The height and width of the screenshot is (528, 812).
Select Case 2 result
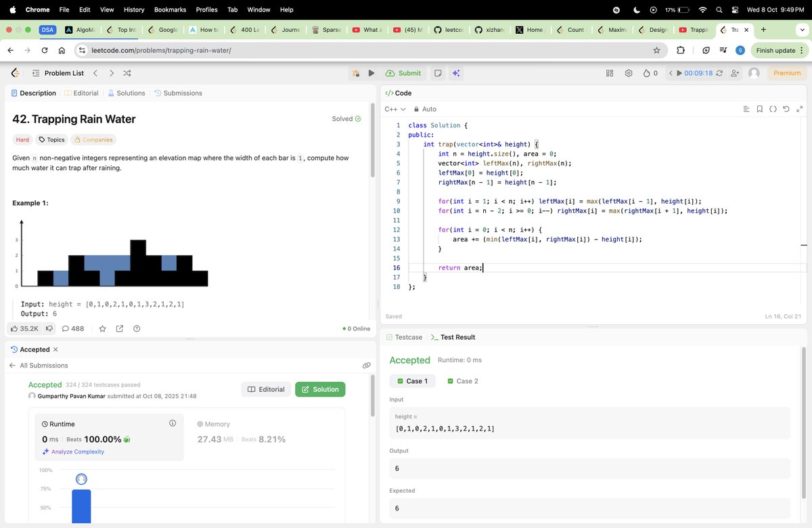pyautogui.click(x=463, y=381)
